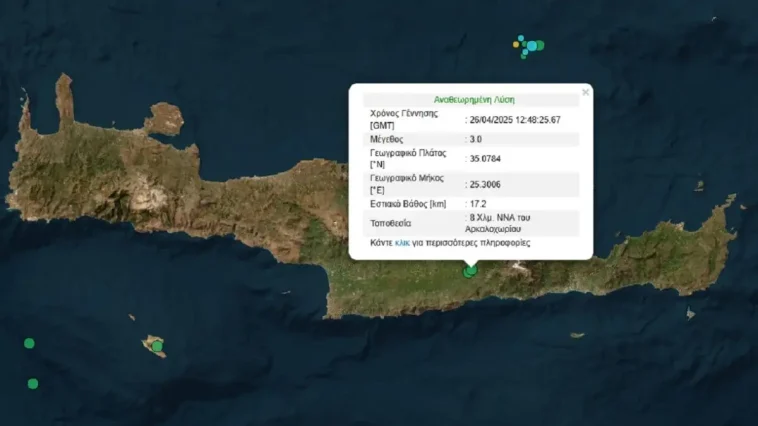Click the magnitude value 3.0
Screen dimensions: 758x426
coord(477,140)
